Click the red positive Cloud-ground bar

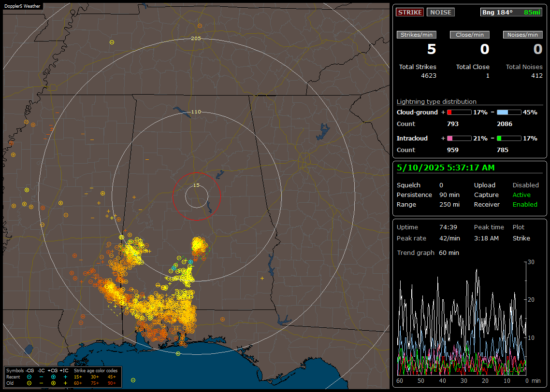coord(459,112)
